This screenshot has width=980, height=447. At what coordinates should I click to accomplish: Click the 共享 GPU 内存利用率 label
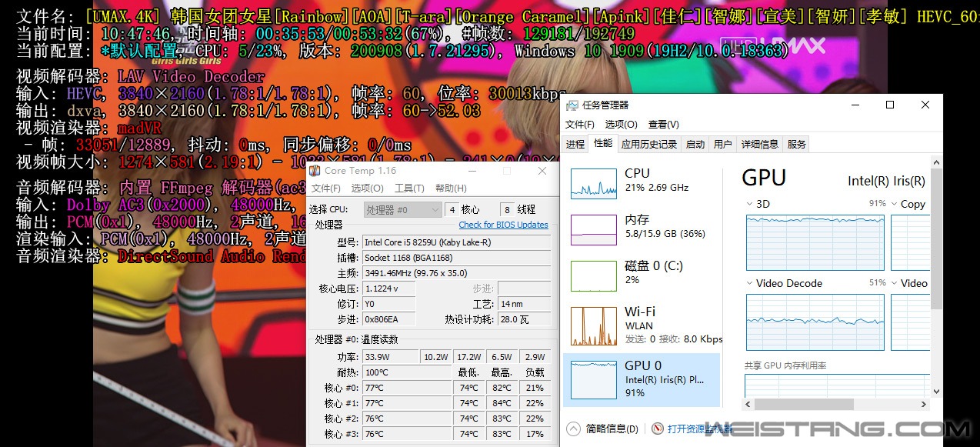785,365
